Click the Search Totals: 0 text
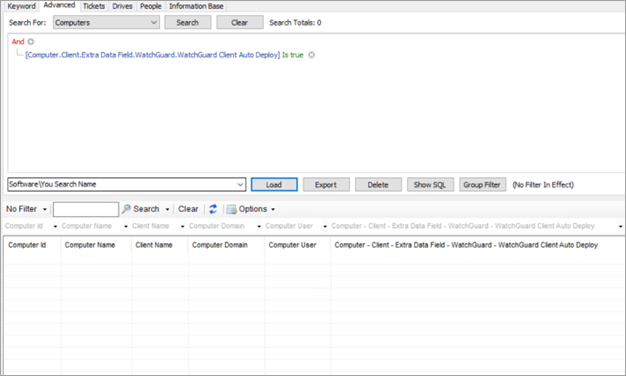The width and height of the screenshot is (626, 376). 295,23
